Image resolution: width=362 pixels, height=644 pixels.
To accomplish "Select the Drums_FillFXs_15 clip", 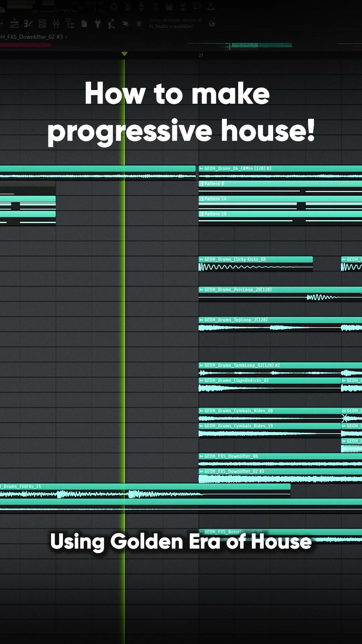I will (x=145, y=490).
